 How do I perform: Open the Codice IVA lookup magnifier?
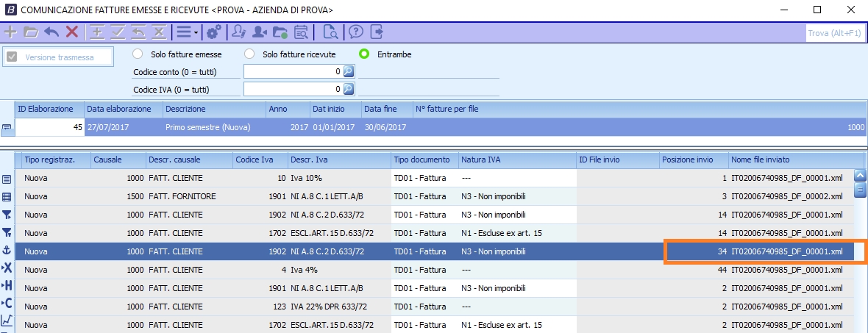click(x=348, y=89)
